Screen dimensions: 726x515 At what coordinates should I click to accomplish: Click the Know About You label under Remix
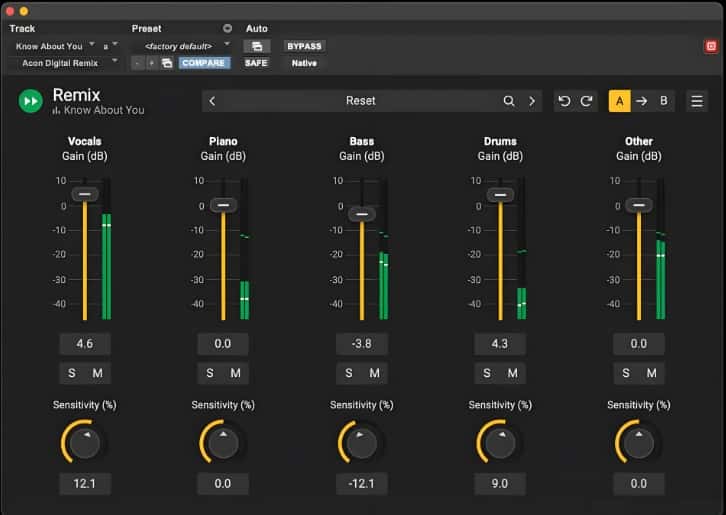coord(104,110)
